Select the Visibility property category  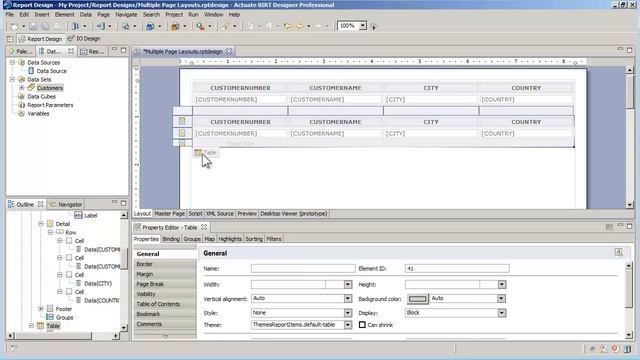click(x=164, y=294)
